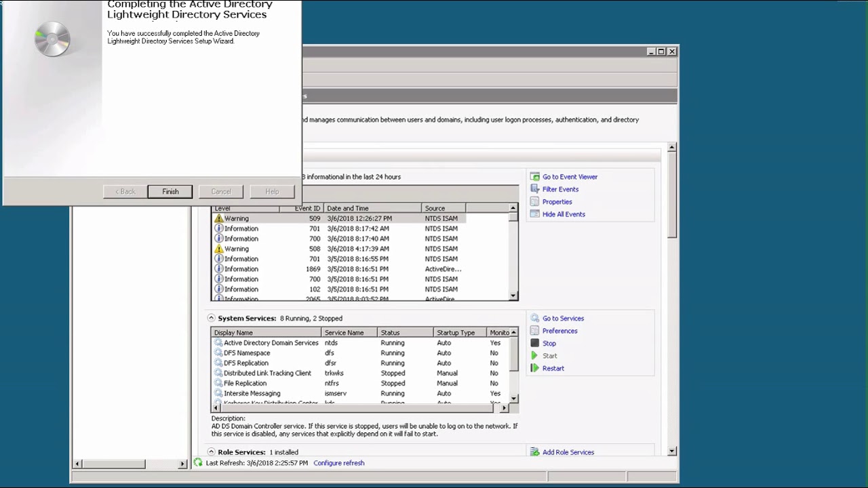Sort events by Level column header
The height and width of the screenshot is (488, 868).
pos(245,208)
